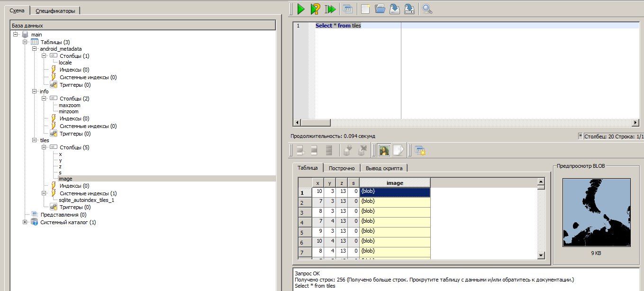Collapse the main database node
This screenshot has height=291, width=644.
click(x=16, y=35)
